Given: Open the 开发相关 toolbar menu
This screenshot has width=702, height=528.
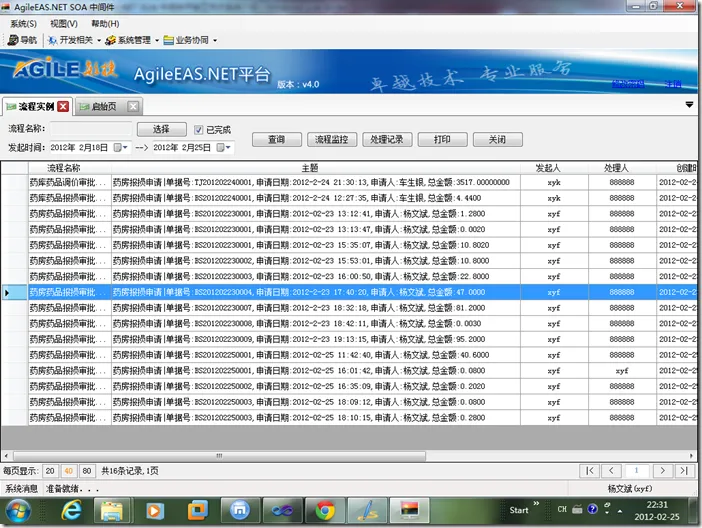Looking at the screenshot, I should coord(71,40).
